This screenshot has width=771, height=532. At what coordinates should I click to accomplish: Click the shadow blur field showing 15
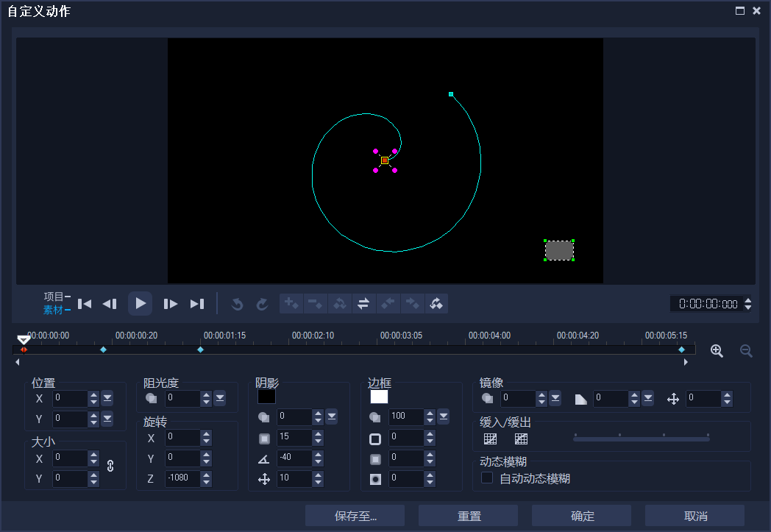(x=294, y=436)
